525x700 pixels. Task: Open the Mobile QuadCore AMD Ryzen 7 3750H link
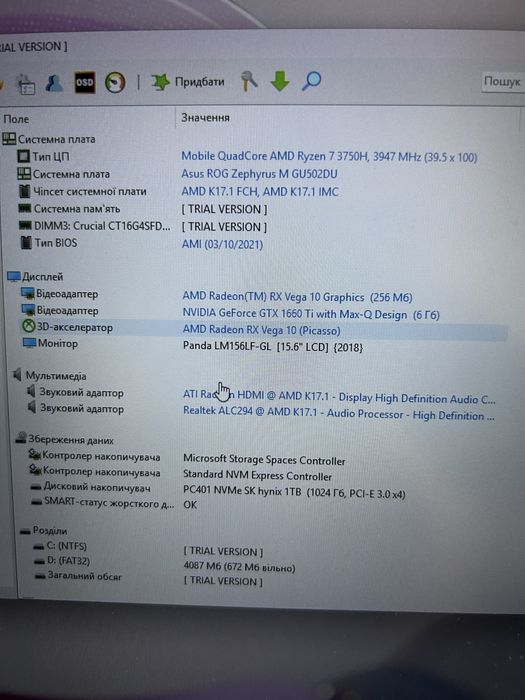click(x=329, y=157)
